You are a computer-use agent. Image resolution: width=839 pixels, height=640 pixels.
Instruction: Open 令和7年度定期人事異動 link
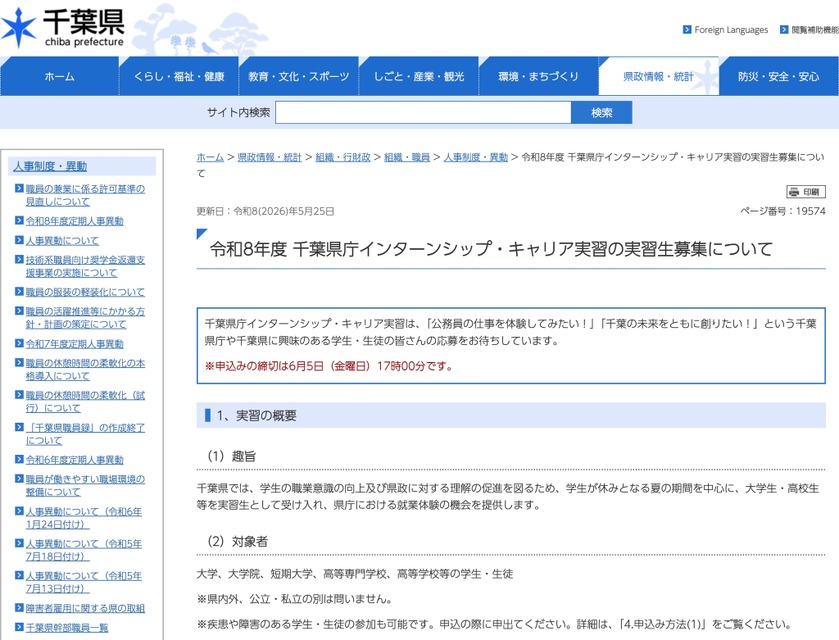coord(74,344)
